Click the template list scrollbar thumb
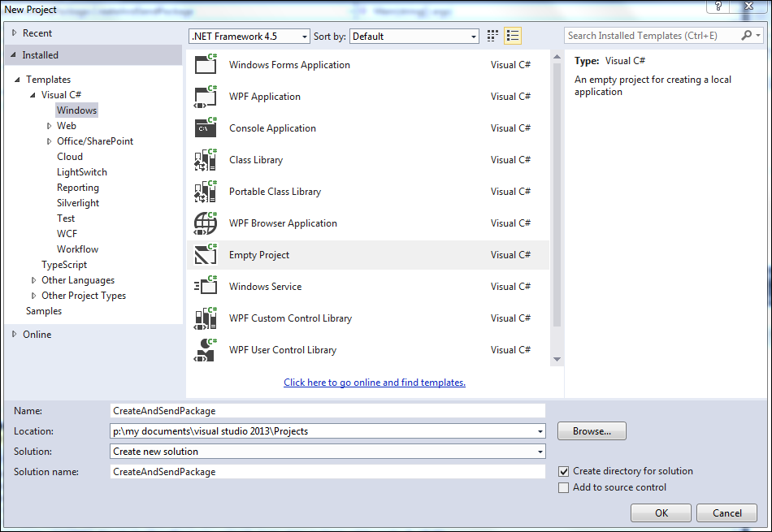The height and width of the screenshot is (532, 772). [x=557, y=194]
